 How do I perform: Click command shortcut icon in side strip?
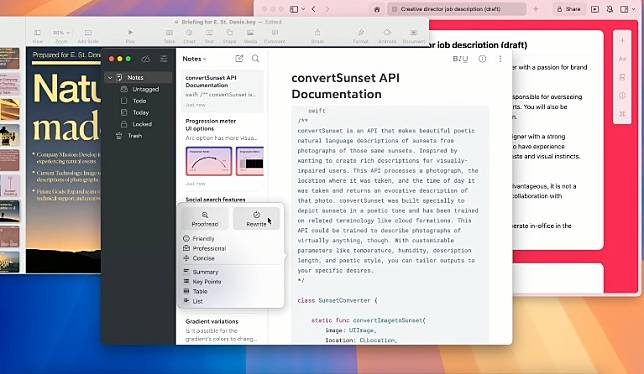tap(622, 114)
